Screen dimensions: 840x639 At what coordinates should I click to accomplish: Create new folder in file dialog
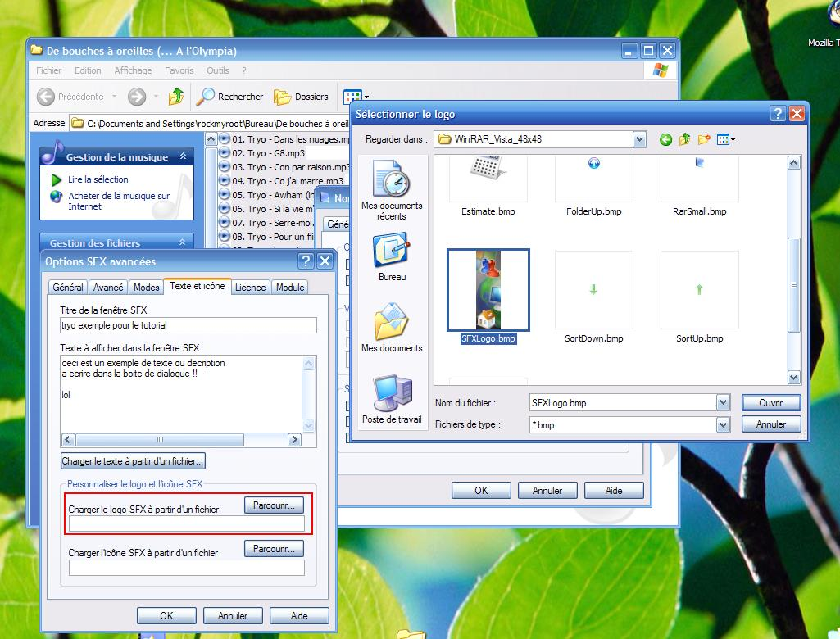point(703,140)
